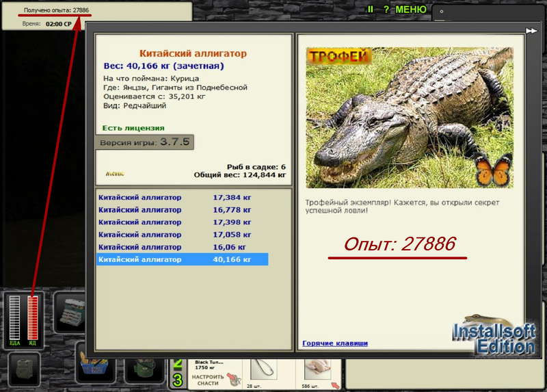Click the Где: Янцзы location line
The height and width of the screenshot is (392, 547).
click(x=175, y=88)
